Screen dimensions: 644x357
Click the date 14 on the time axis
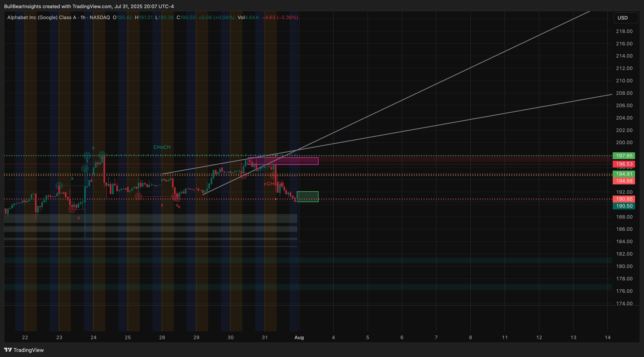point(607,337)
